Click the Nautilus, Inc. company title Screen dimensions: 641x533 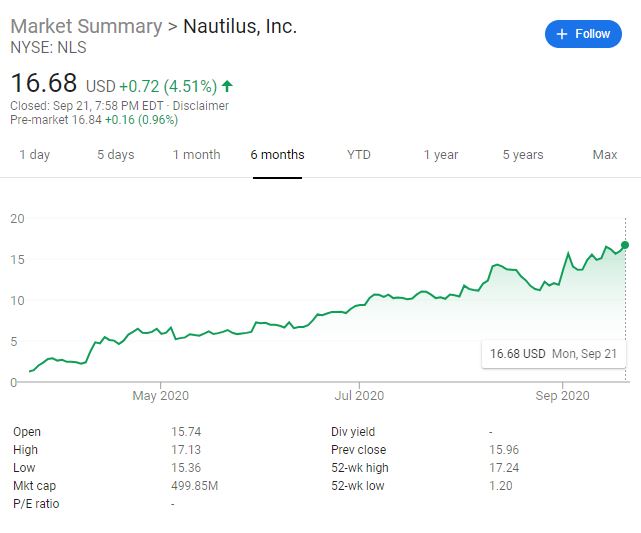240,27
